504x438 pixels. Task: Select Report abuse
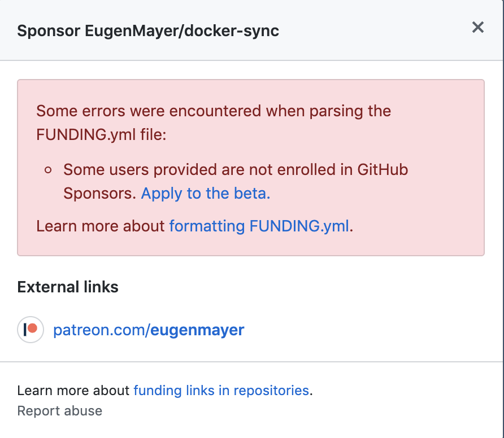click(x=60, y=411)
